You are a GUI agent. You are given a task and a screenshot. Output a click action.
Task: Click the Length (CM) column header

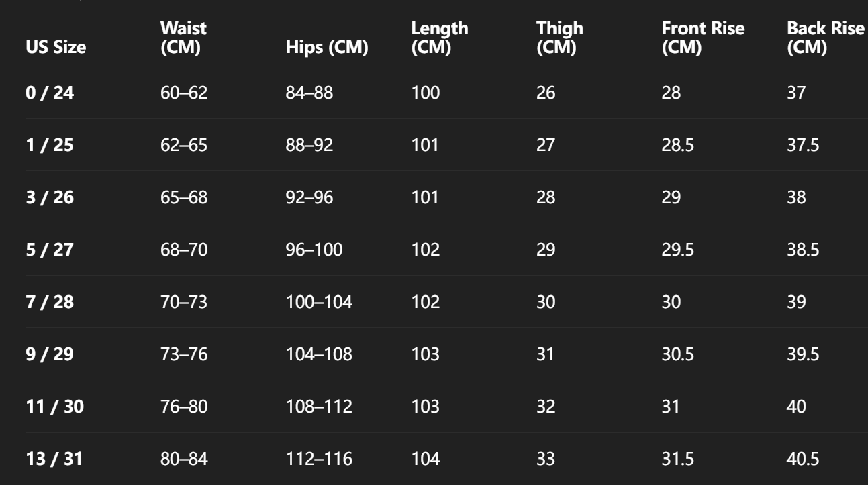[x=440, y=39]
